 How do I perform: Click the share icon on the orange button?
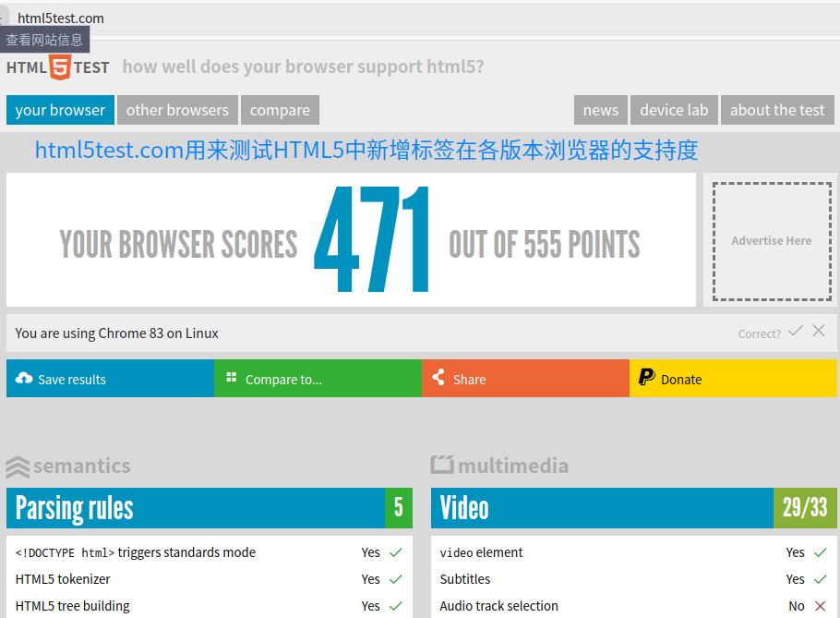[438, 377]
